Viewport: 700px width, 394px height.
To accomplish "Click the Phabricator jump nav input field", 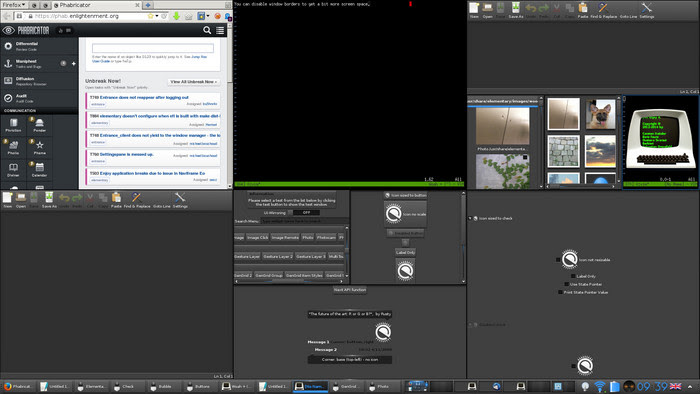I will [x=153, y=48].
